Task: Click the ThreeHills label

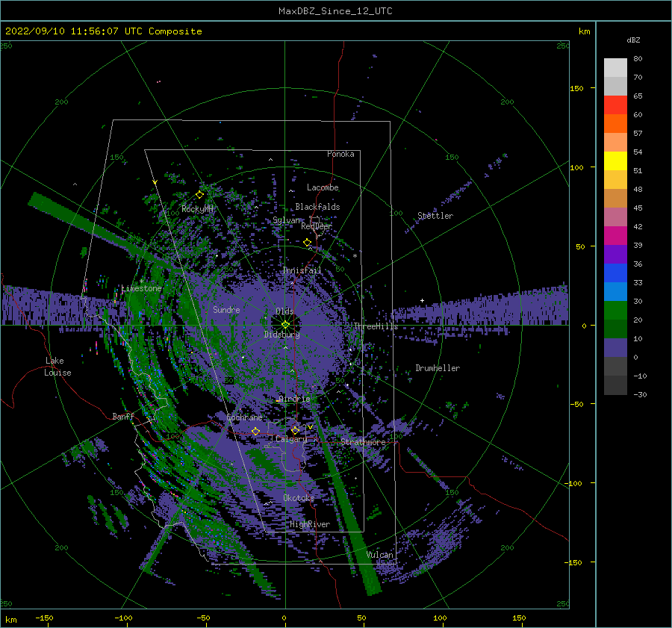Action: (376, 326)
